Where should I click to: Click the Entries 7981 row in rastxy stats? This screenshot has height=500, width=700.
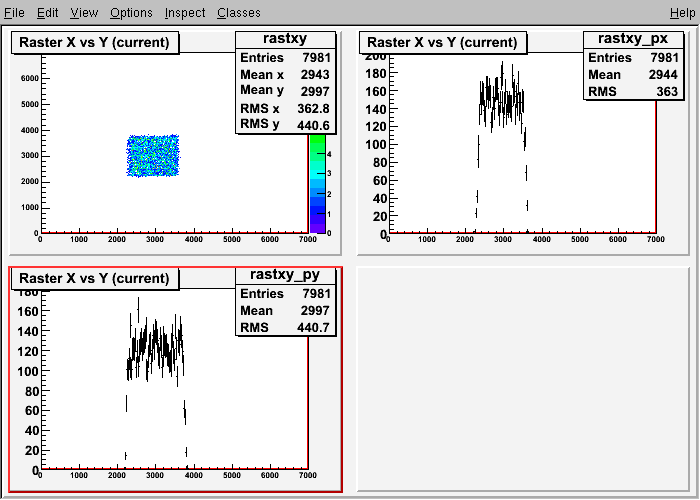[285, 58]
